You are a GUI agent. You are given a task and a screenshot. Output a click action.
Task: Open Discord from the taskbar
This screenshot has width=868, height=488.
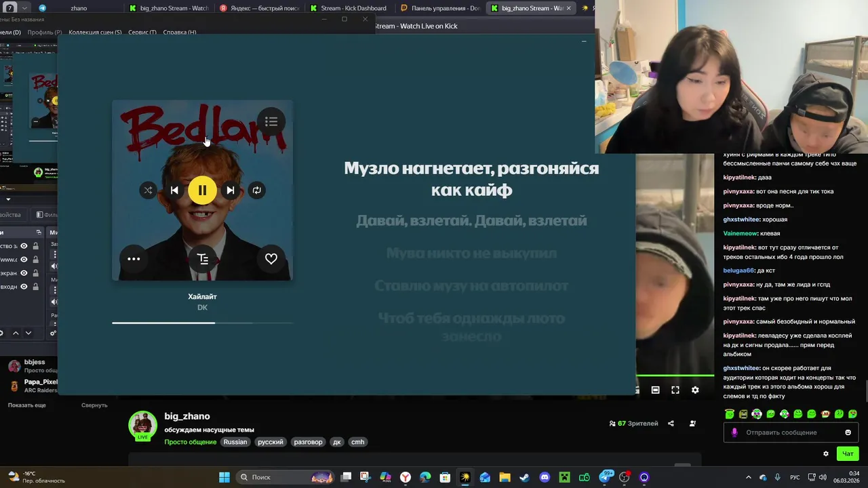(x=545, y=477)
